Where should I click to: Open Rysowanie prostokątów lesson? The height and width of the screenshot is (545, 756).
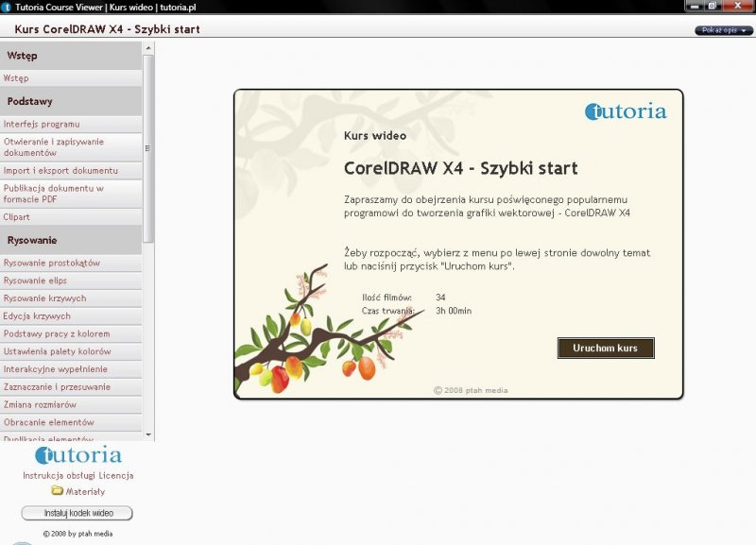click(x=52, y=263)
